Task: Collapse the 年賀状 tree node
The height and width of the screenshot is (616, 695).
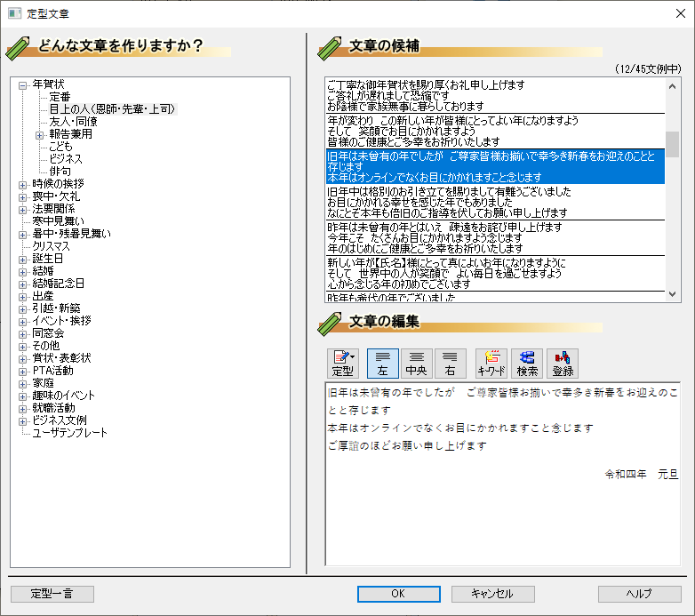Action: (x=22, y=85)
